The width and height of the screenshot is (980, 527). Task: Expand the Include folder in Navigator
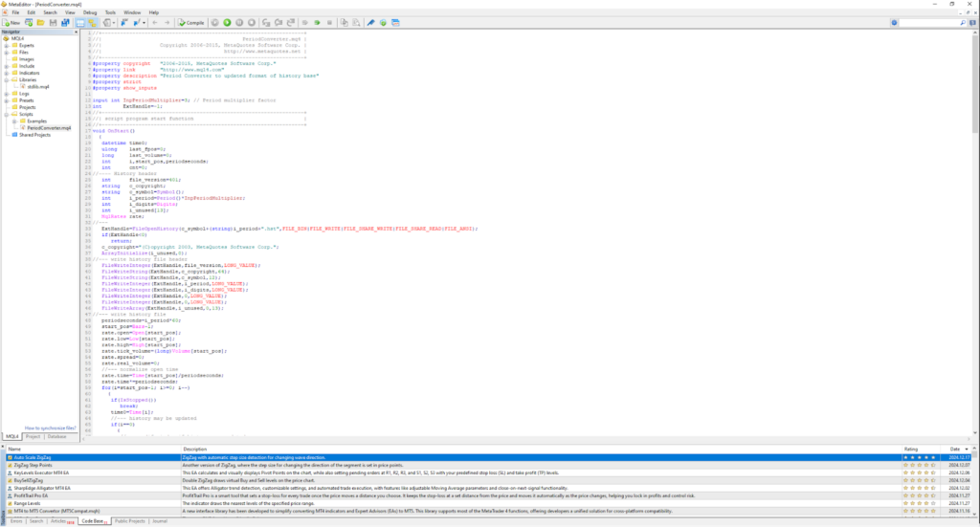(7, 66)
